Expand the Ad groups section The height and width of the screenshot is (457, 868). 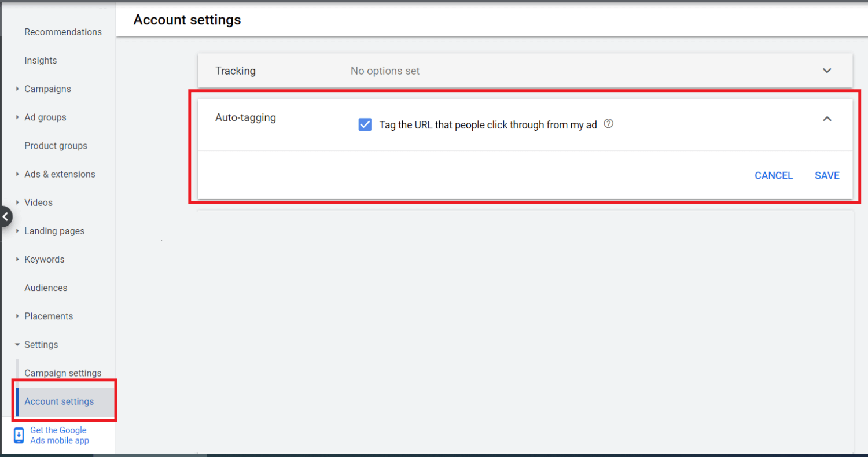17,117
